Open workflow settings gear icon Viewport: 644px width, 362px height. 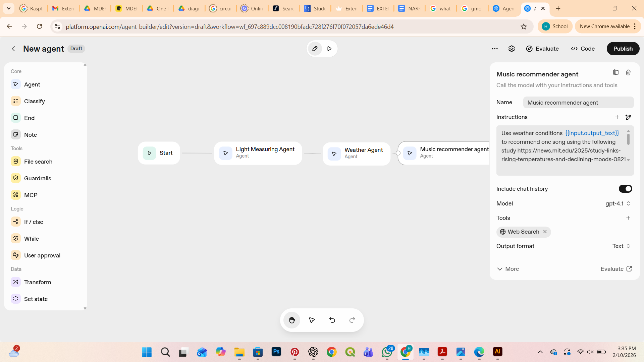511,49
